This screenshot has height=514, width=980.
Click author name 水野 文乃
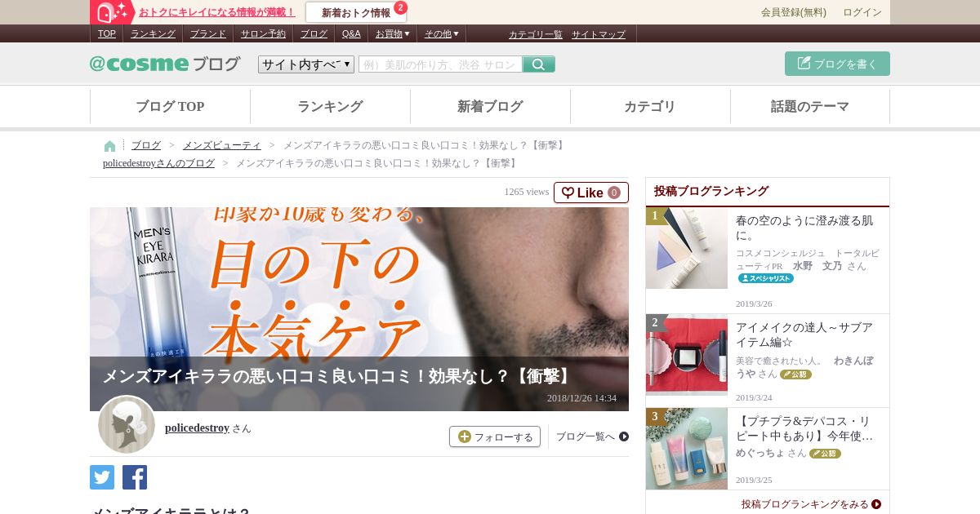click(817, 266)
